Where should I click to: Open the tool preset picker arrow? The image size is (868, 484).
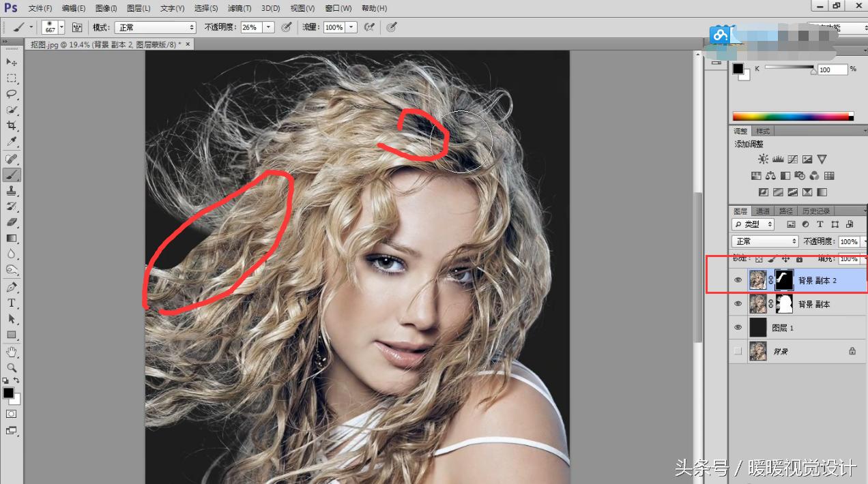point(31,27)
